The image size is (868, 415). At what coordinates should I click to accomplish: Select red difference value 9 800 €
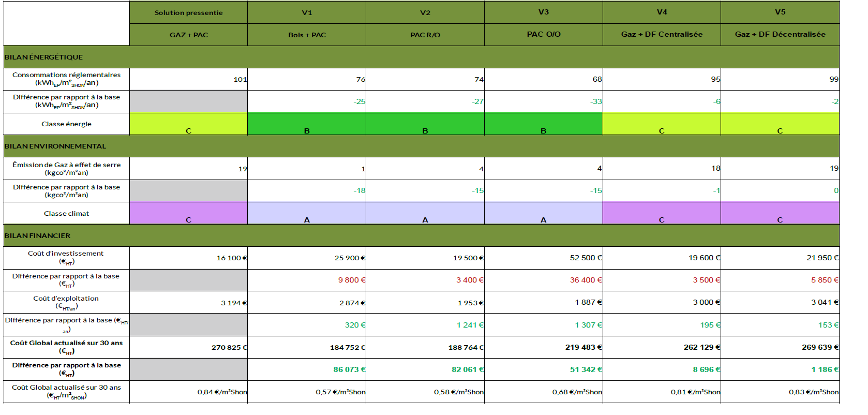tap(307, 280)
